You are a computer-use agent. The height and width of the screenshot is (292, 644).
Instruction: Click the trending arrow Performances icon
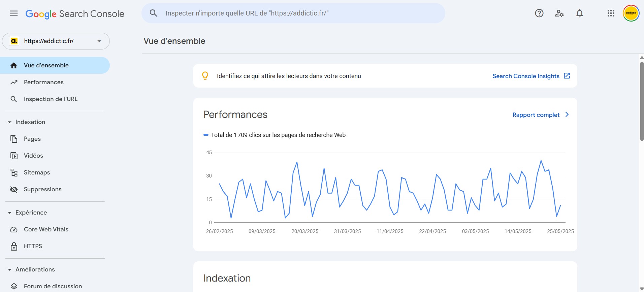coord(14,82)
